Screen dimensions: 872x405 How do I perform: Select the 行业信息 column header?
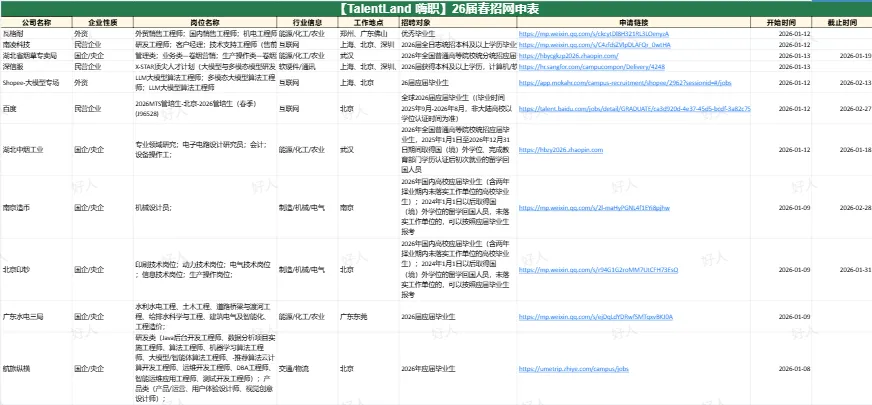[307, 22]
